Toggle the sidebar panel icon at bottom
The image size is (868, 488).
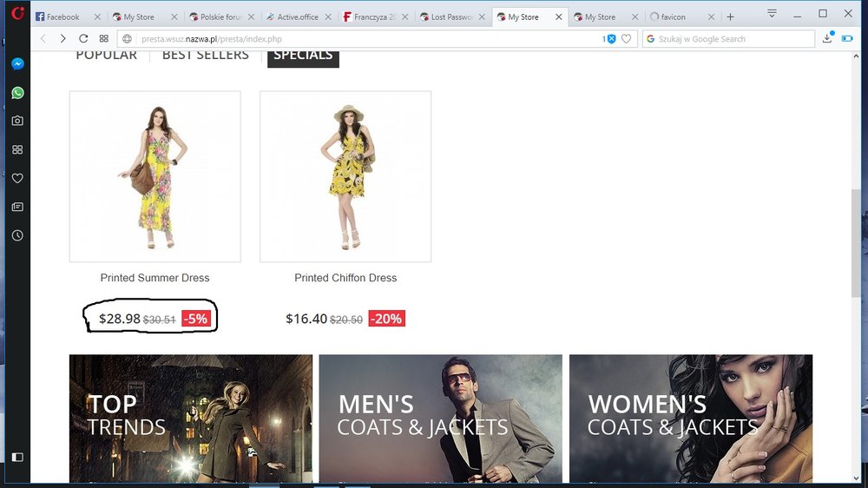click(x=17, y=457)
